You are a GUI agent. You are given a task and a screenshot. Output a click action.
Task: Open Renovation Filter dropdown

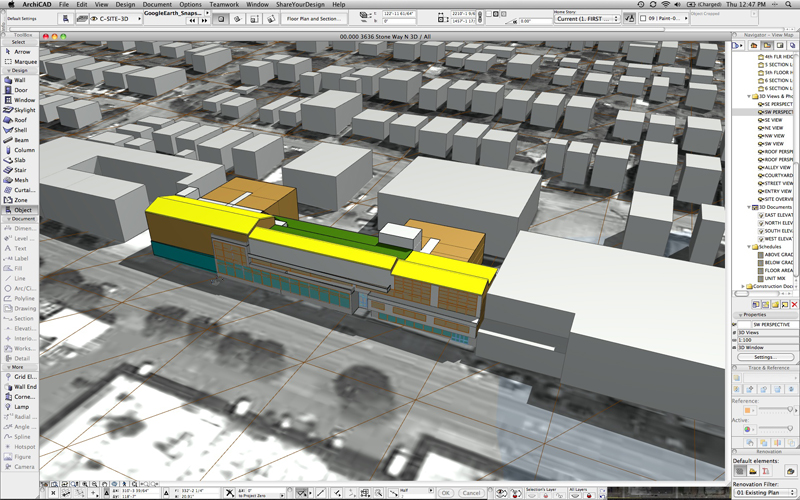point(763,493)
